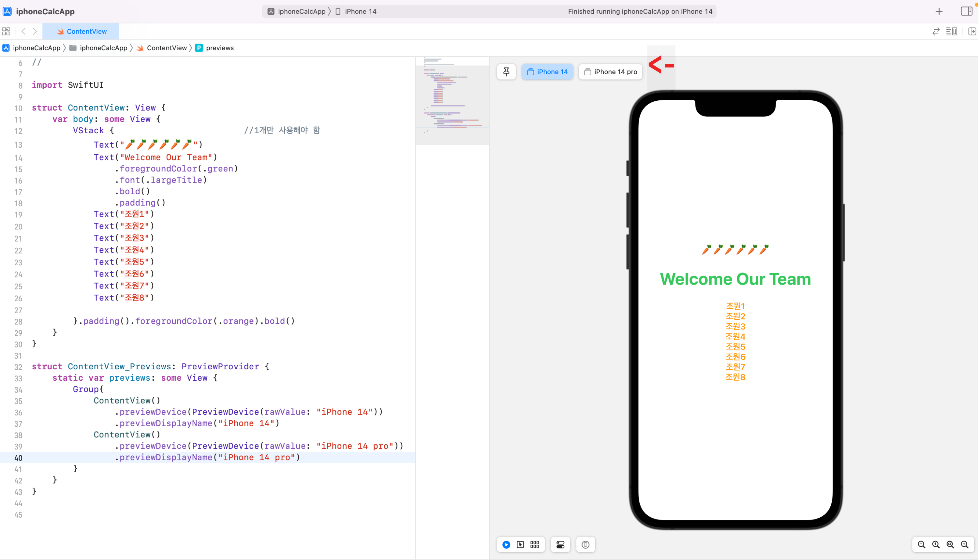Select the iPhone 14 preview button
978x560 pixels.
click(547, 71)
